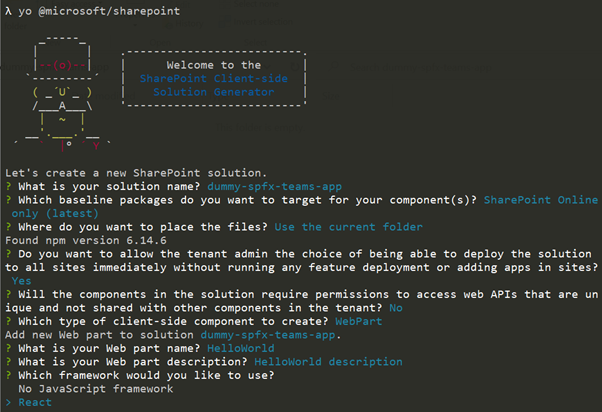
Task: Click the "SharePoint Online" baseline answer
Action: (x=541, y=200)
